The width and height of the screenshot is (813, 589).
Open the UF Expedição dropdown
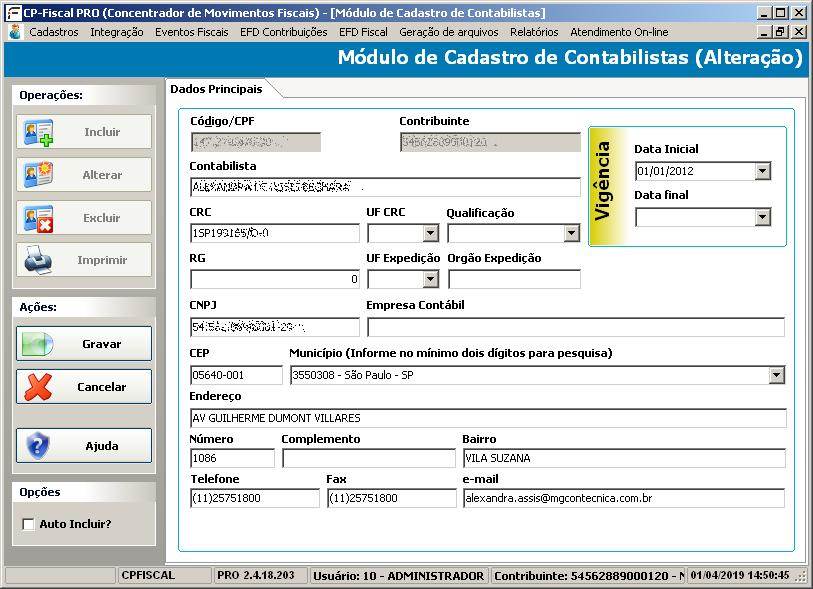click(430, 279)
